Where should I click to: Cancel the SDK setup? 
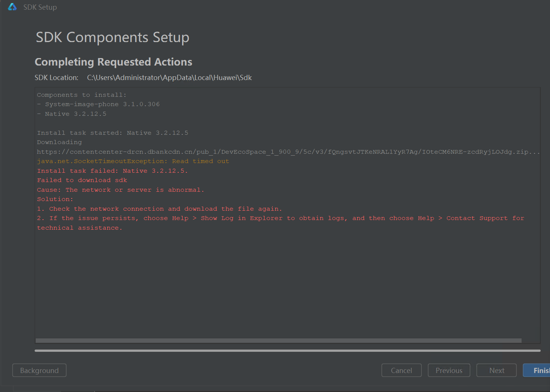click(401, 370)
